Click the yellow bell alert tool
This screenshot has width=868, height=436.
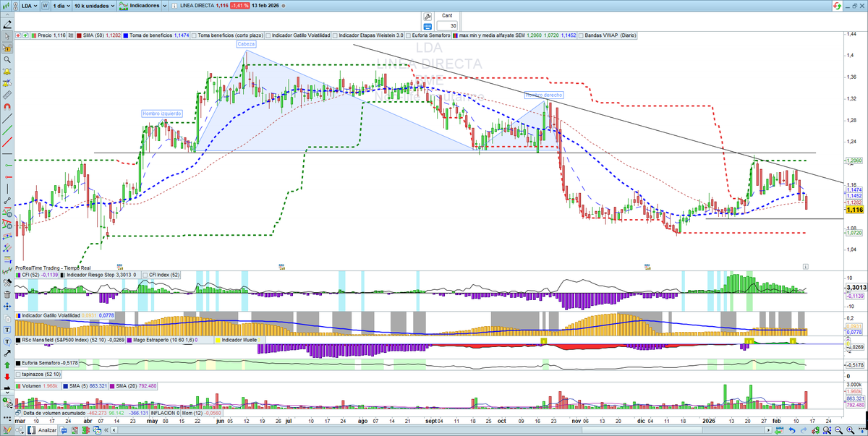pyautogui.click(x=7, y=72)
